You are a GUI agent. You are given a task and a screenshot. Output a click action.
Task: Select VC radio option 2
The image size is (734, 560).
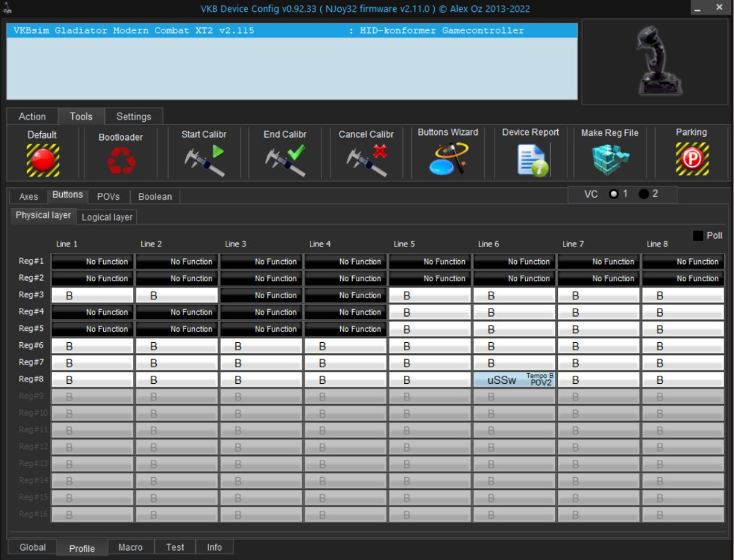pyautogui.click(x=644, y=194)
